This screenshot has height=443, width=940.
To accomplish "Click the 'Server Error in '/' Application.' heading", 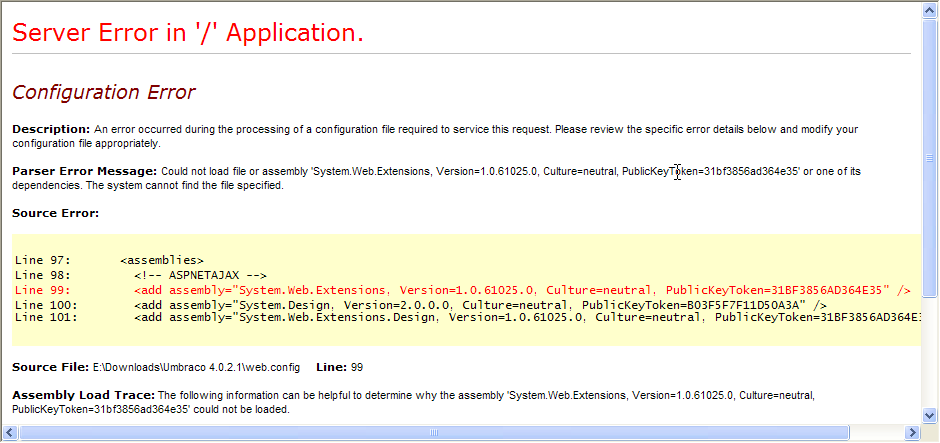I will click(x=188, y=32).
